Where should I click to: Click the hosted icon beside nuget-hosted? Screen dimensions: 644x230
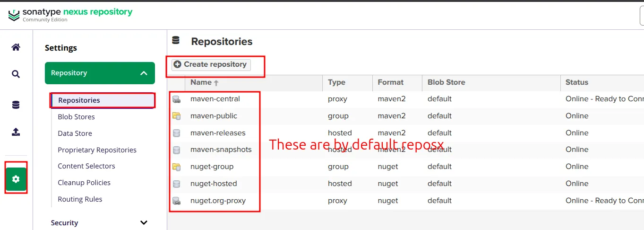coord(177,184)
